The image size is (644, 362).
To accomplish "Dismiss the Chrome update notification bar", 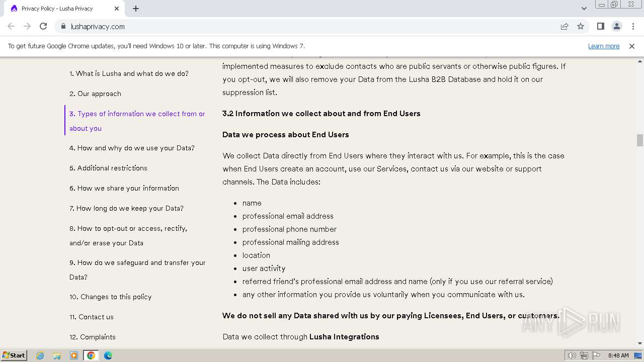I will tap(632, 46).
